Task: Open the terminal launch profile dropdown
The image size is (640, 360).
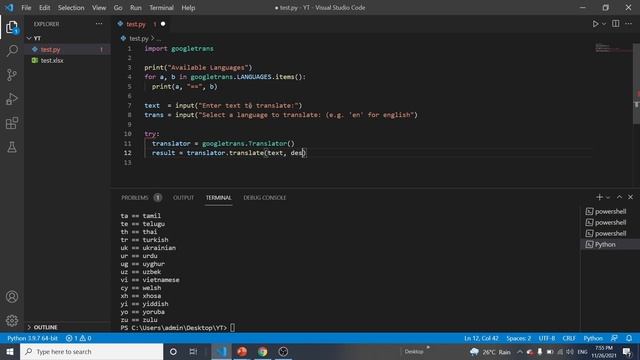Action: point(608,198)
